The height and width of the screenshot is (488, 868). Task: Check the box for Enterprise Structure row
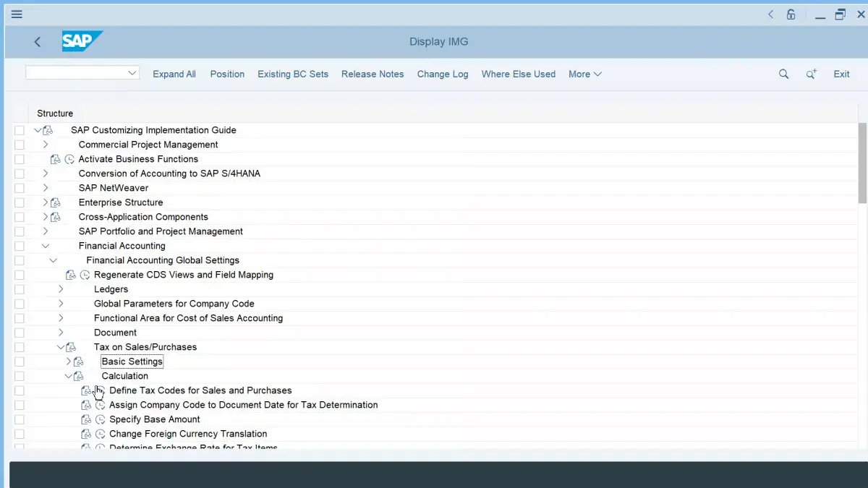coord(20,202)
